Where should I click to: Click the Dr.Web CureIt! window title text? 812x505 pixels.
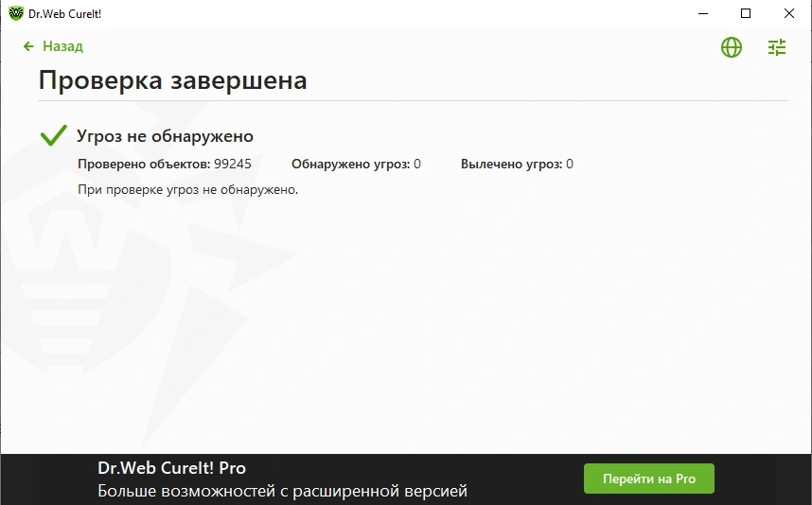click(64, 14)
